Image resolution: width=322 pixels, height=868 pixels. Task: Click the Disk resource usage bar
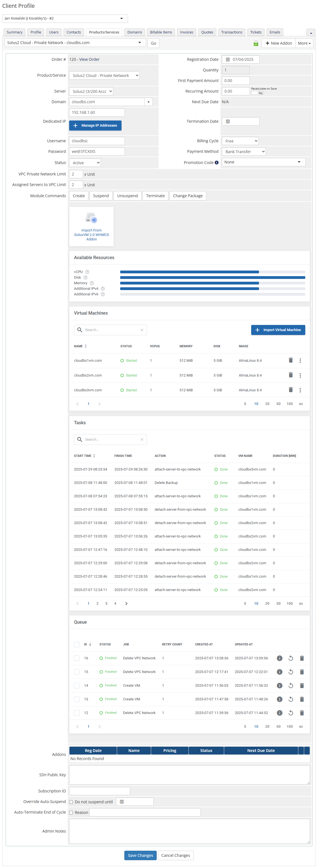212,278
